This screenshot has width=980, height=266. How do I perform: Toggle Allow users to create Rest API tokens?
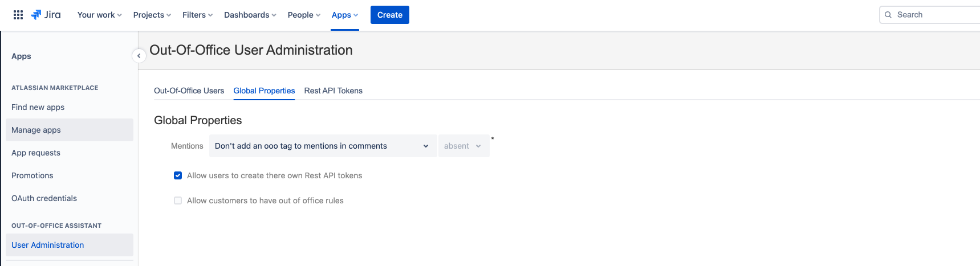click(x=178, y=175)
